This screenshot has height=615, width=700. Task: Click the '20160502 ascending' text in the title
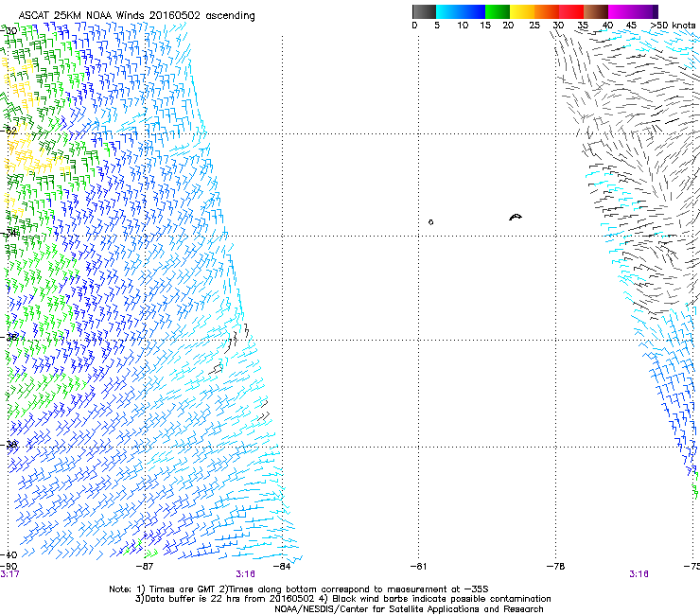pos(202,16)
